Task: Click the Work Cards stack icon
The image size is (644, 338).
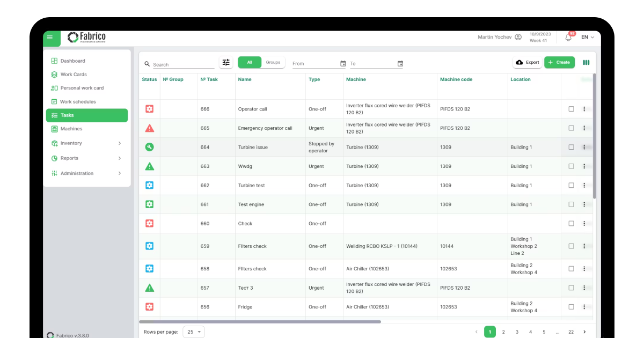Action: point(54,75)
